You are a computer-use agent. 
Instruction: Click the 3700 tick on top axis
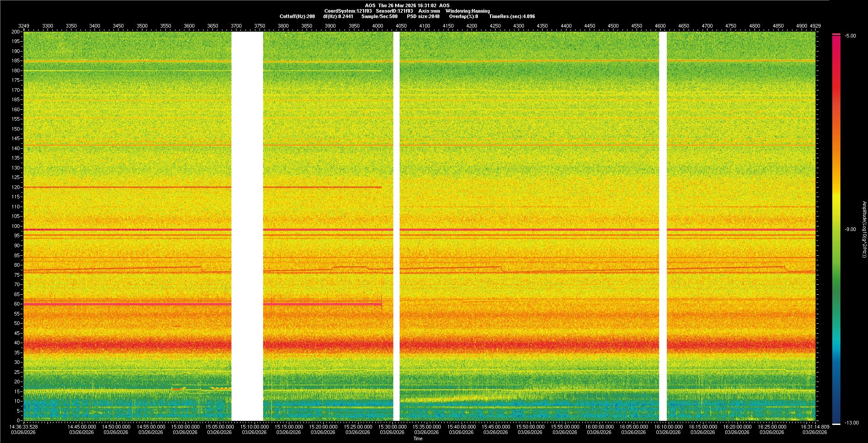[x=236, y=26]
